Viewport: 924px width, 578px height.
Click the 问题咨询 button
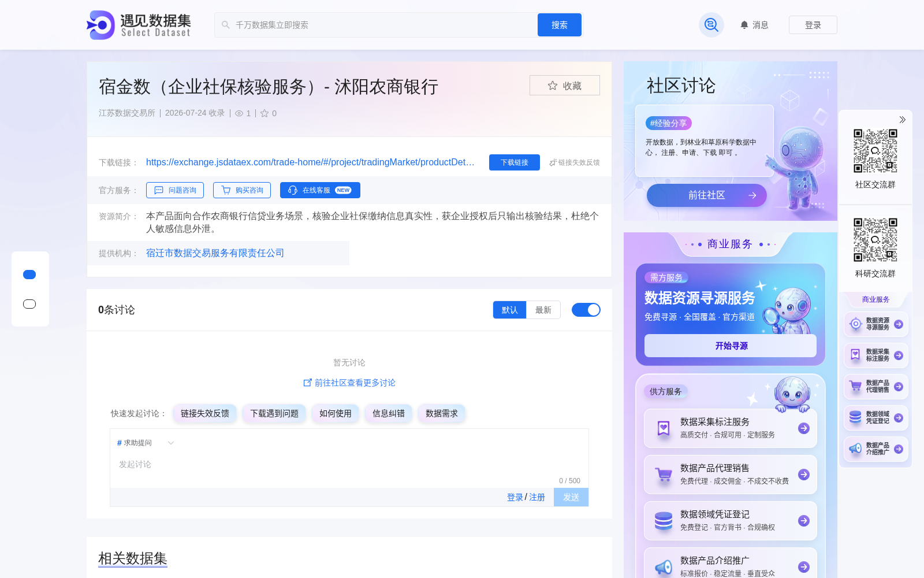click(175, 190)
